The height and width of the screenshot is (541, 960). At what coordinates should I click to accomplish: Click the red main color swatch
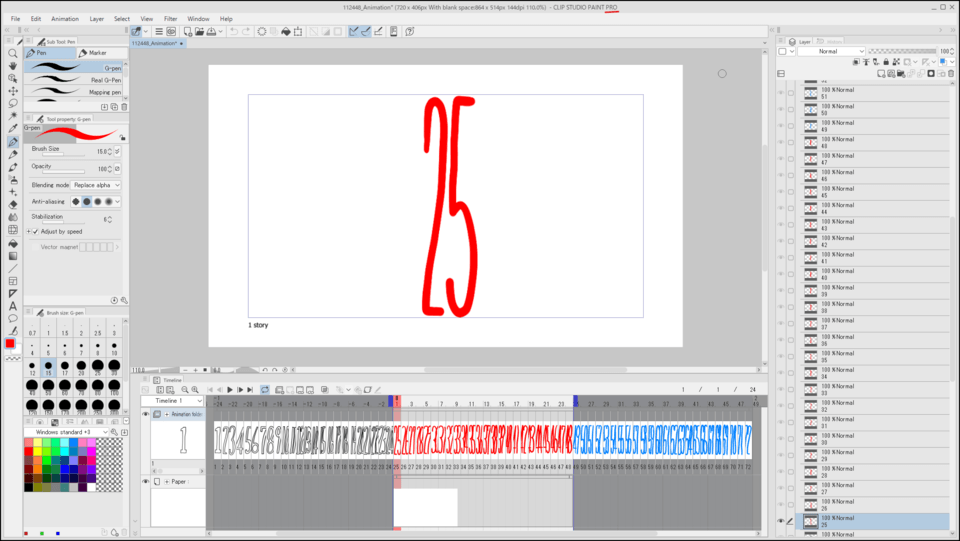coord(10,343)
